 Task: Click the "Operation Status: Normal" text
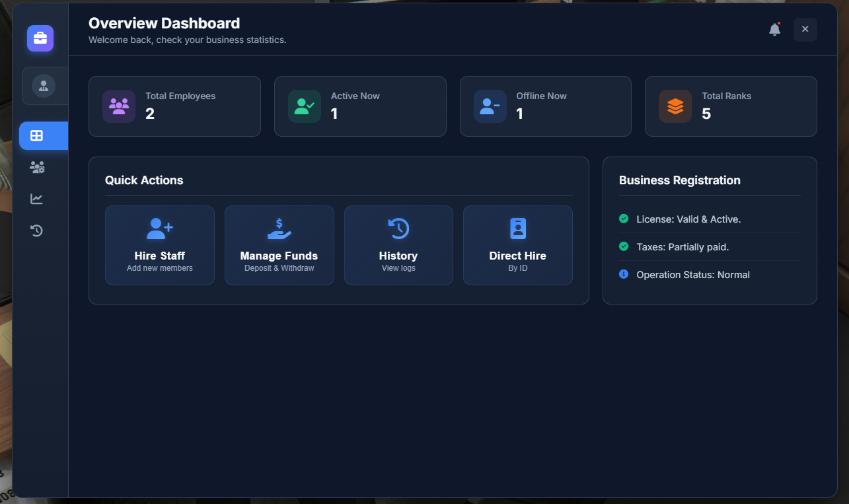[x=693, y=275]
